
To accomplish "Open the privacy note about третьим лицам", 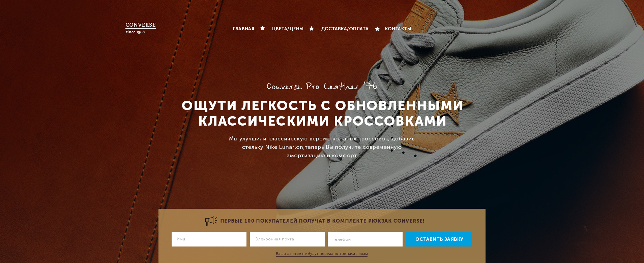I will point(322,254).
